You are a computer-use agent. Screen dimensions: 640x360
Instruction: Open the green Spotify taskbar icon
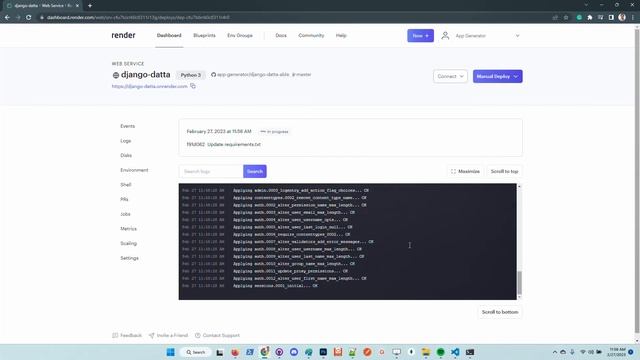coord(440,352)
